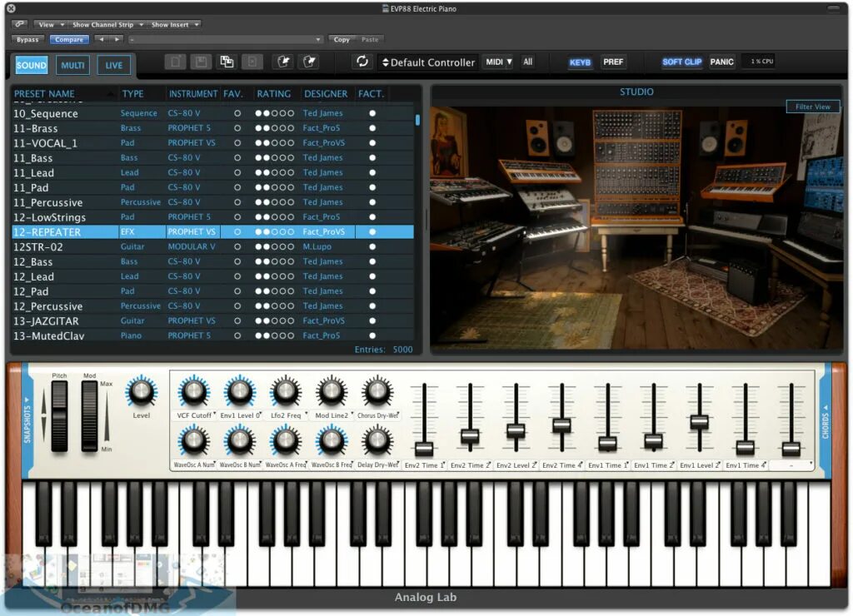
Task: Click the Env1 Level 2 fader
Action: (700, 422)
